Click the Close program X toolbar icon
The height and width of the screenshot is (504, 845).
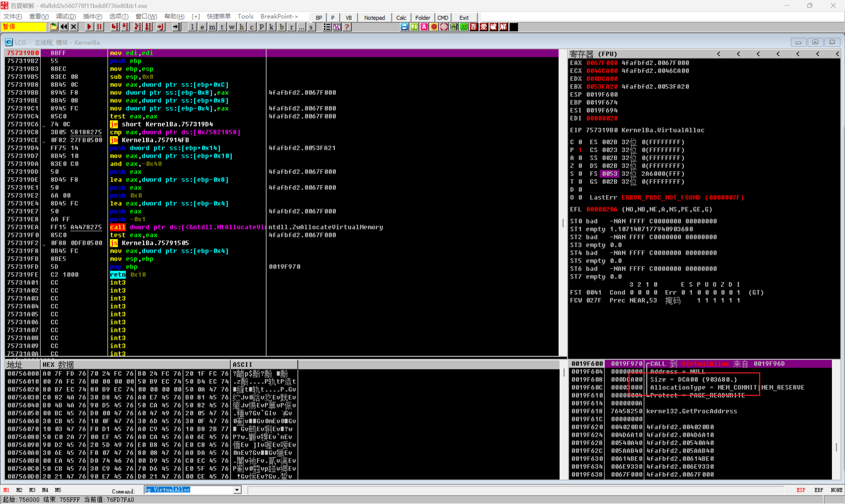[x=74, y=27]
